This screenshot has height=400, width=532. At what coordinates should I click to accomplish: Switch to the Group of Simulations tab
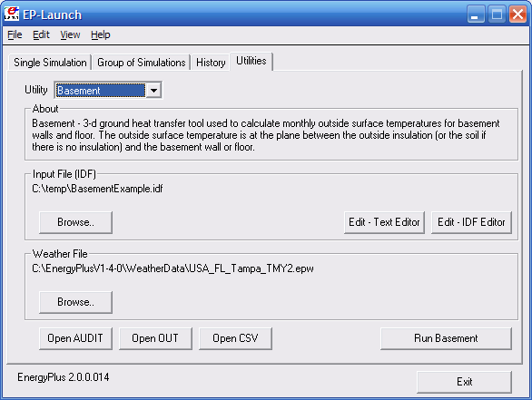click(141, 63)
